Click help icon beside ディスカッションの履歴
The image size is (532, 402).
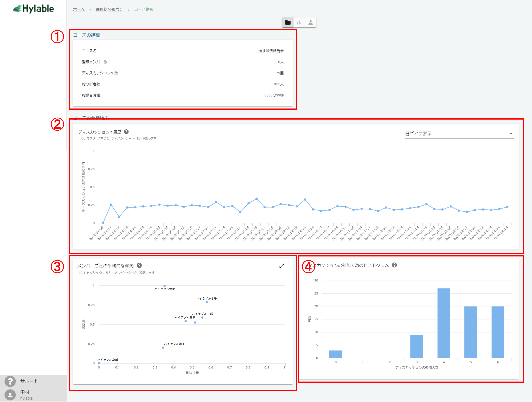(x=126, y=132)
